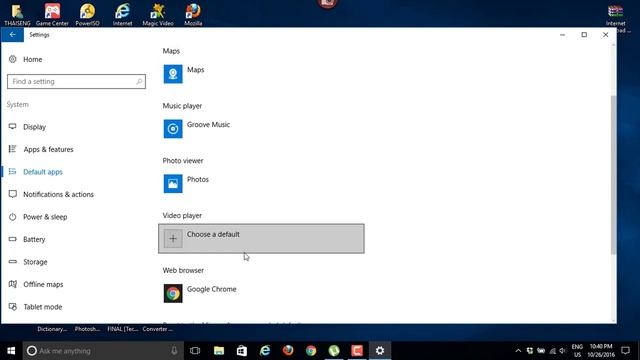Image resolution: width=640 pixels, height=360 pixels.
Task: Click the Cortana microphone icon
Action: (x=174, y=351)
